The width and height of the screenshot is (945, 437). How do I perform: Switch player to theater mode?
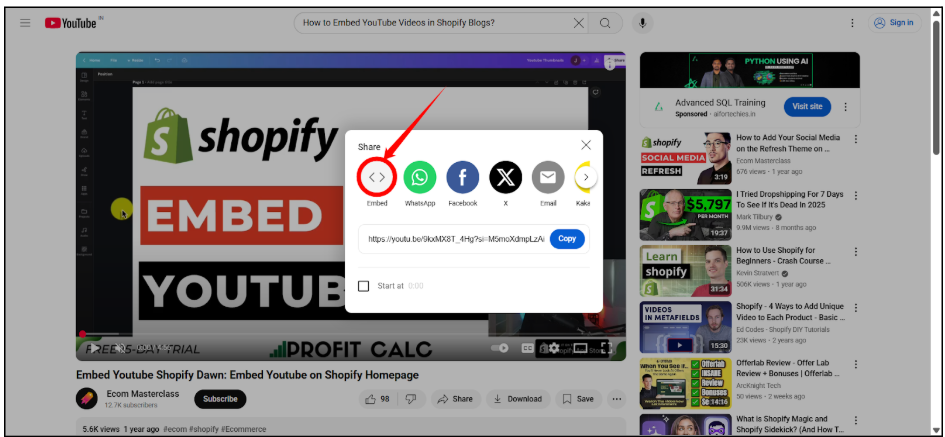tap(580, 348)
